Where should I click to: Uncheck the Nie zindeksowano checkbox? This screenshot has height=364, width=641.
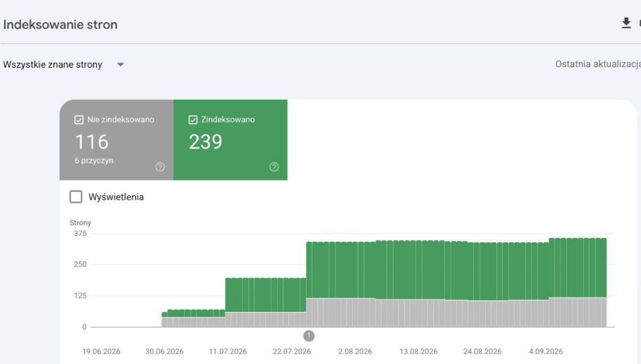79,120
